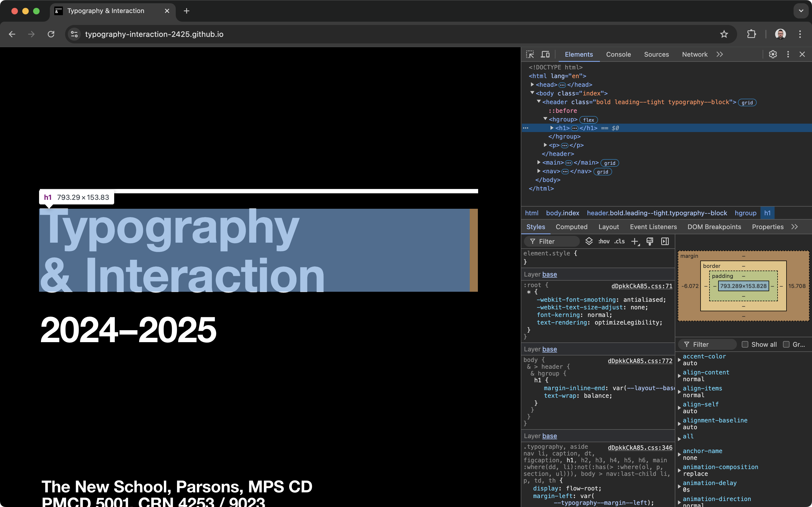Enable the Group checkbox in computed pane
The image size is (812, 507).
pyautogui.click(x=786, y=344)
